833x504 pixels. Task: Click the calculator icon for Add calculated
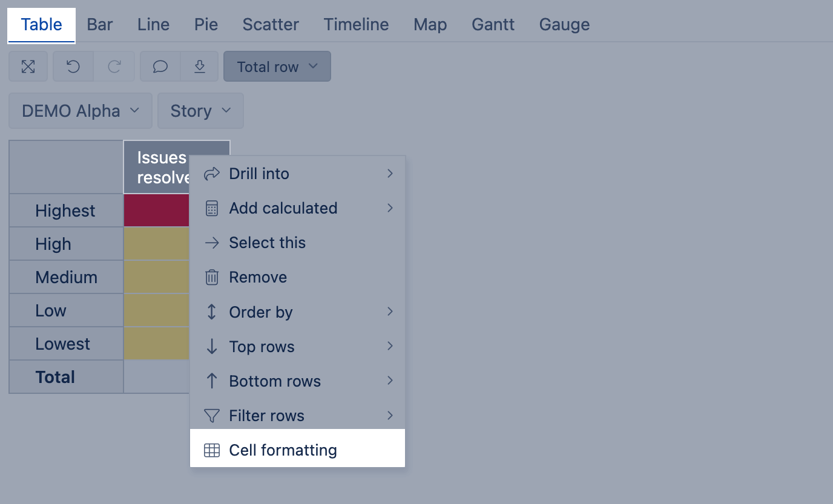(211, 208)
